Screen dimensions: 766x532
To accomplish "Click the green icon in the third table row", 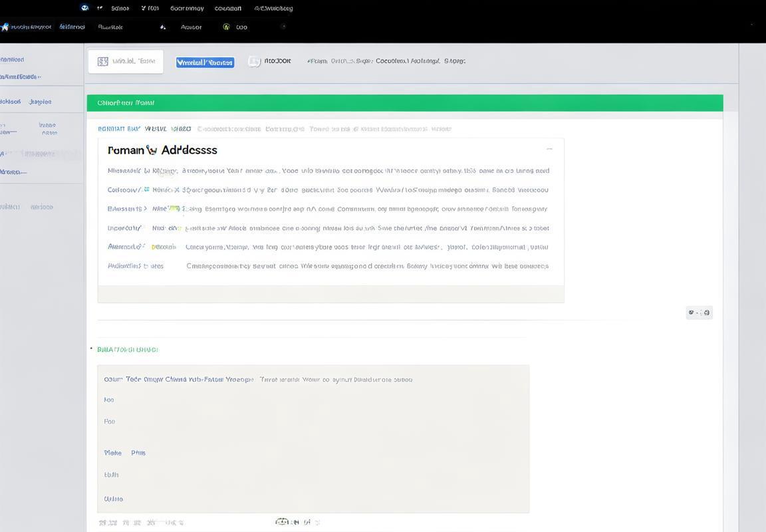I will [174, 209].
